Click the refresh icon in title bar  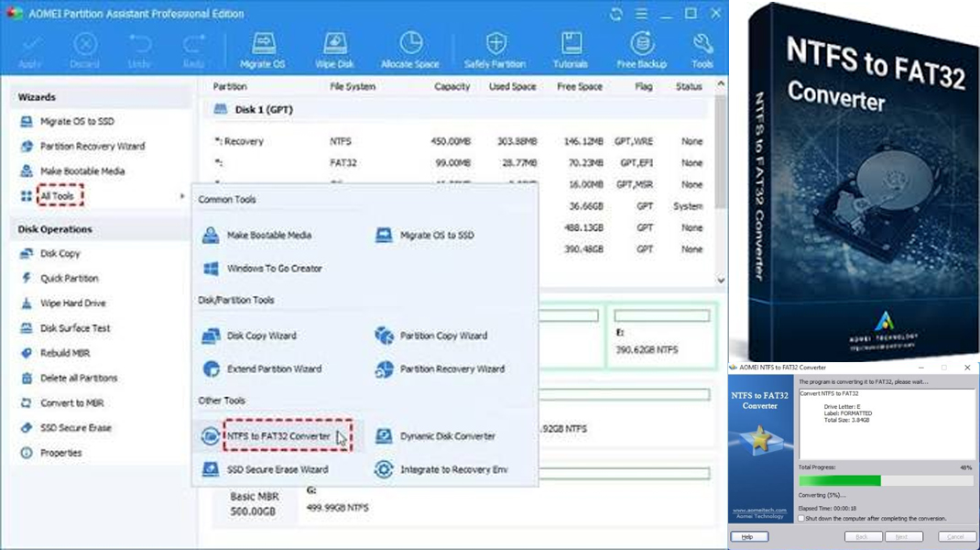(616, 14)
